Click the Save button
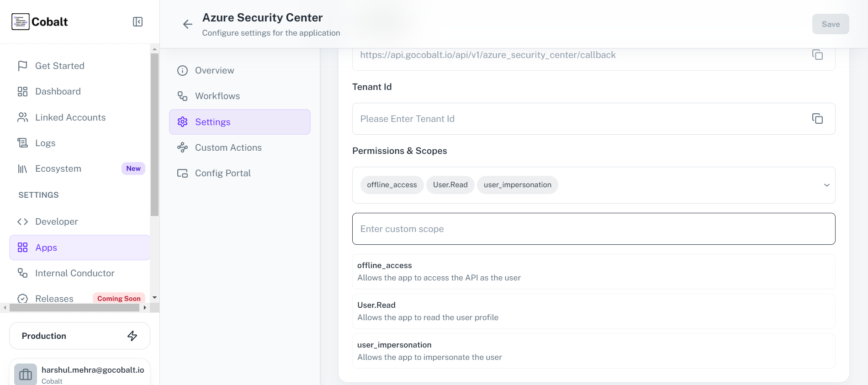The image size is (868, 385). point(831,24)
